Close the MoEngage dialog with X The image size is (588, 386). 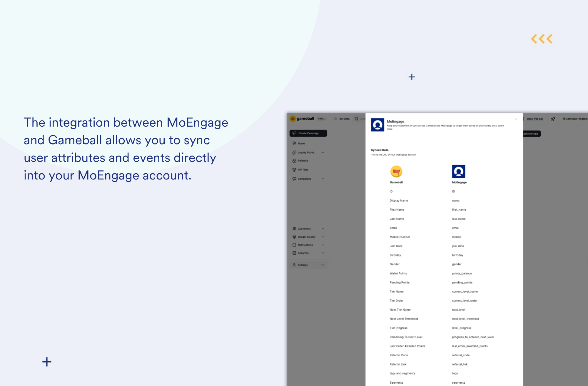(516, 119)
